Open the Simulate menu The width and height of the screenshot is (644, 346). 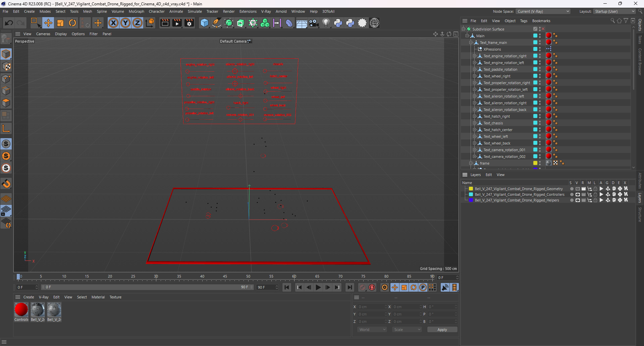195,11
